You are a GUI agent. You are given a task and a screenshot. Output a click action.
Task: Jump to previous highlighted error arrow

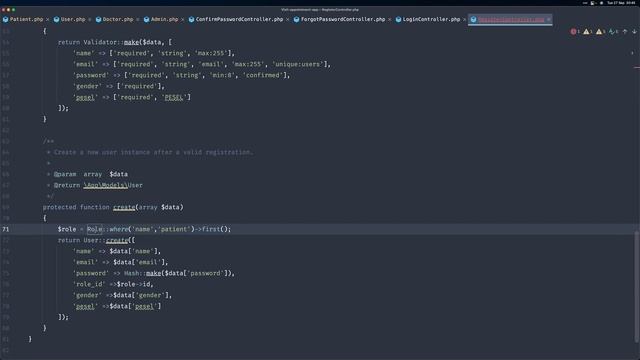pos(625,31)
